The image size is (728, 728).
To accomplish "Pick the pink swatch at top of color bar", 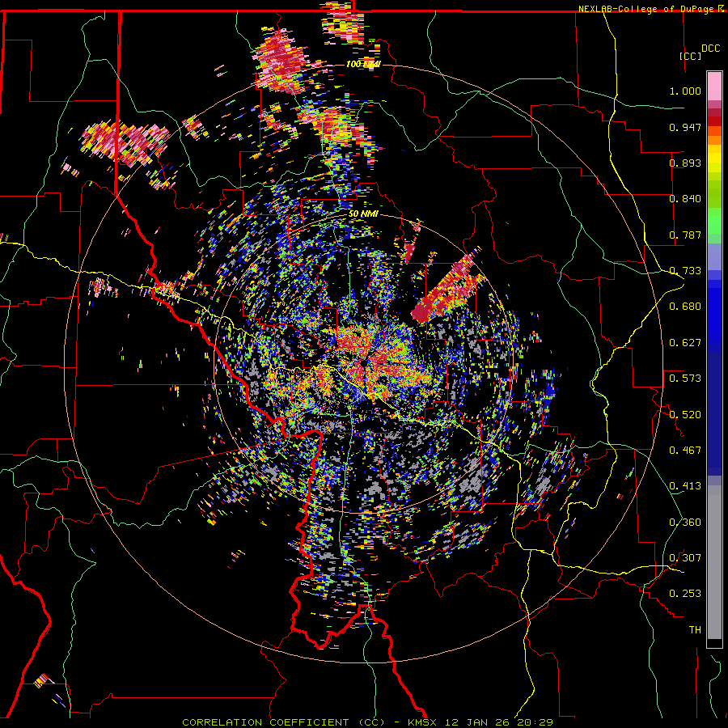I will 714,86.
